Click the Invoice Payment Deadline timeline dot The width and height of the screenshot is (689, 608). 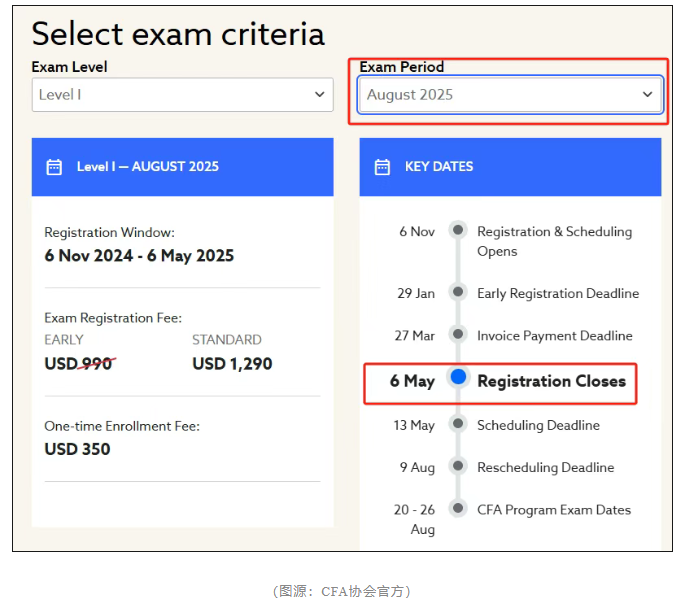point(458,334)
